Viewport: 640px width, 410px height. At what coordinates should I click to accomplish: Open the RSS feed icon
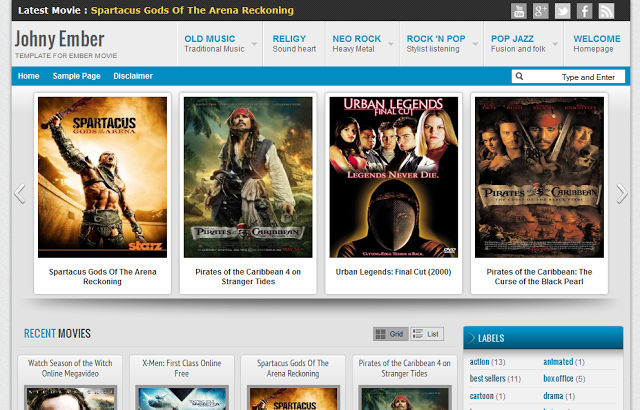coord(607,11)
